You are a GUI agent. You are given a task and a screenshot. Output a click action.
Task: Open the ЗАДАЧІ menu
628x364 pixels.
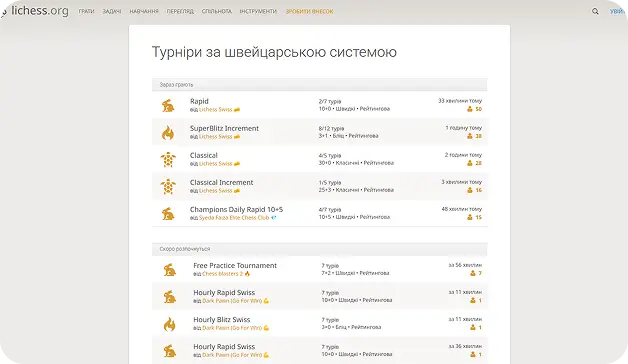click(112, 12)
